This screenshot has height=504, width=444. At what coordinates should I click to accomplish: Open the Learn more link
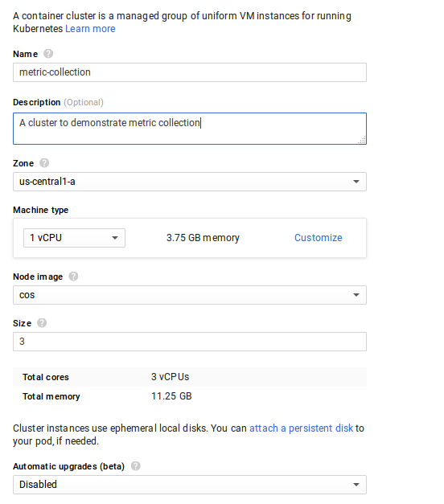[x=90, y=29]
